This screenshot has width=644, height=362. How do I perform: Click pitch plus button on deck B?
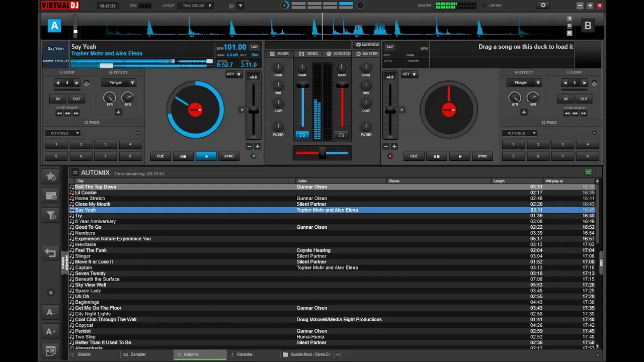(394, 146)
